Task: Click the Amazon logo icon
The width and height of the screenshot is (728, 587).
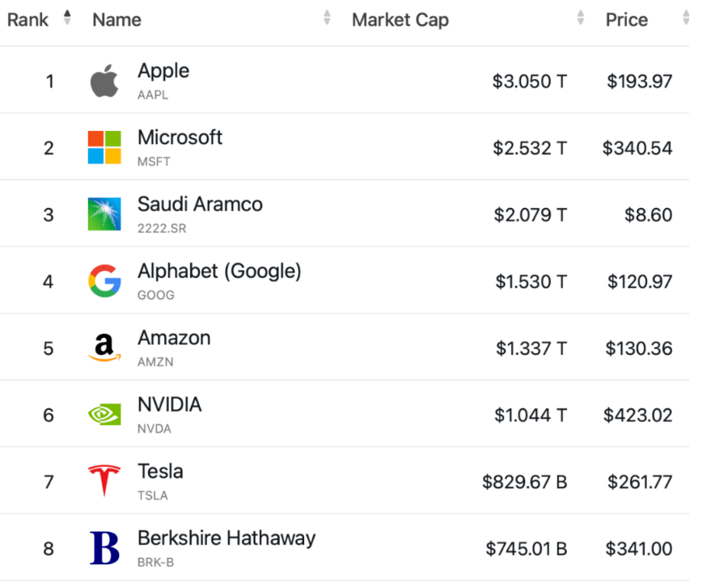Action: pos(104,348)
